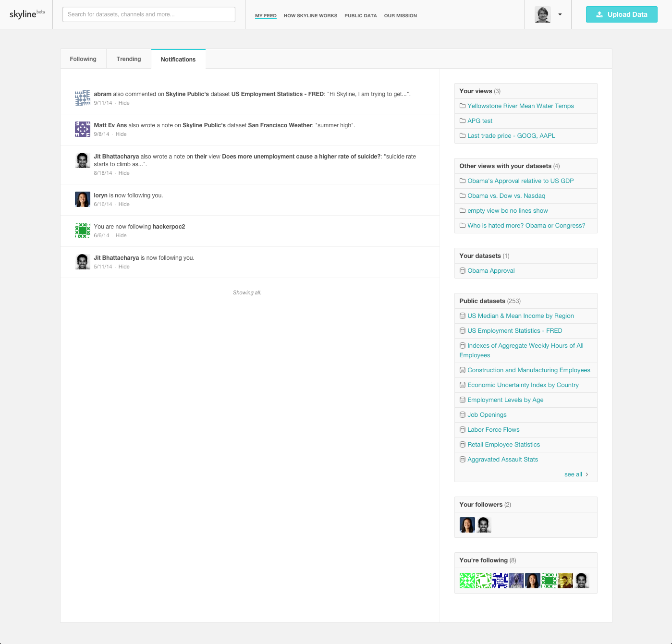The height and width of the screenshot is (644, 672).
Task: Click Jit Bhattacharya's avatar on 8/18/14 notification
Action: [x=83, y=160]
